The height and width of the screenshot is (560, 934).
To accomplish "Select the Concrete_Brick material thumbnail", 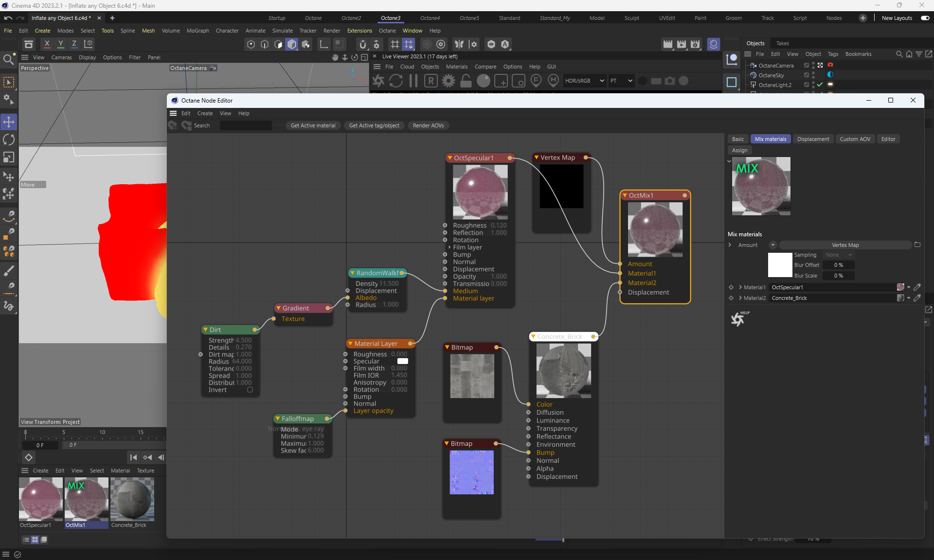I will [x=132, y=499].
